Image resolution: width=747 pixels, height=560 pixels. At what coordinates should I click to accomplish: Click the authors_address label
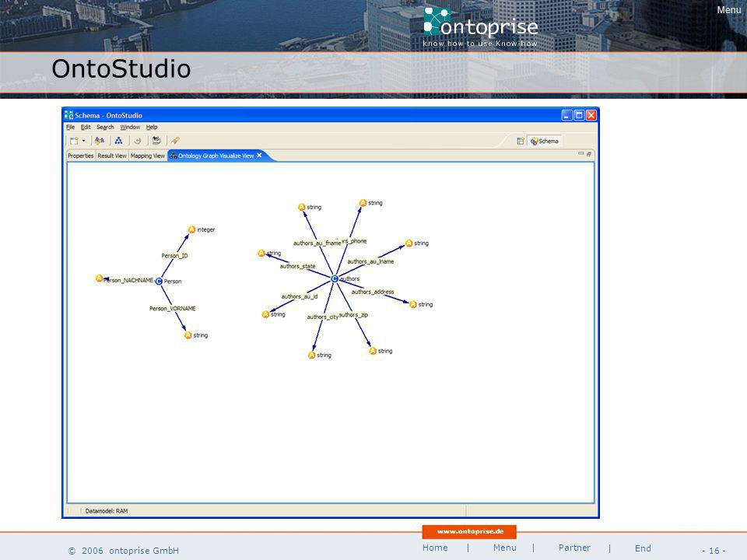[x=373, y=292]
